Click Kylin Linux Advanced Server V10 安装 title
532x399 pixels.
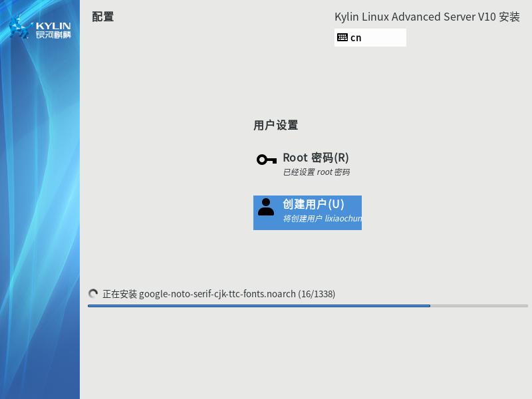427,17
